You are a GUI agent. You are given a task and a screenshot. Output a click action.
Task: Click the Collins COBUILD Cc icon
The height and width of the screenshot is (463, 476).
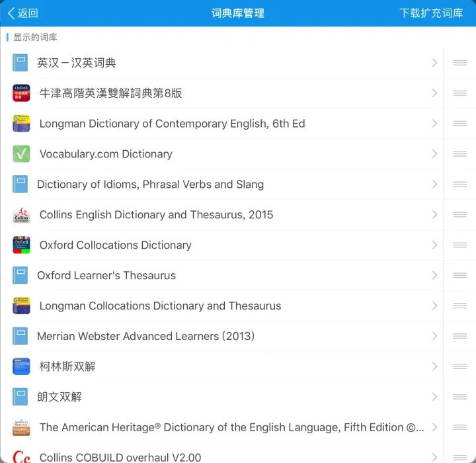click(x=21, y=456)
